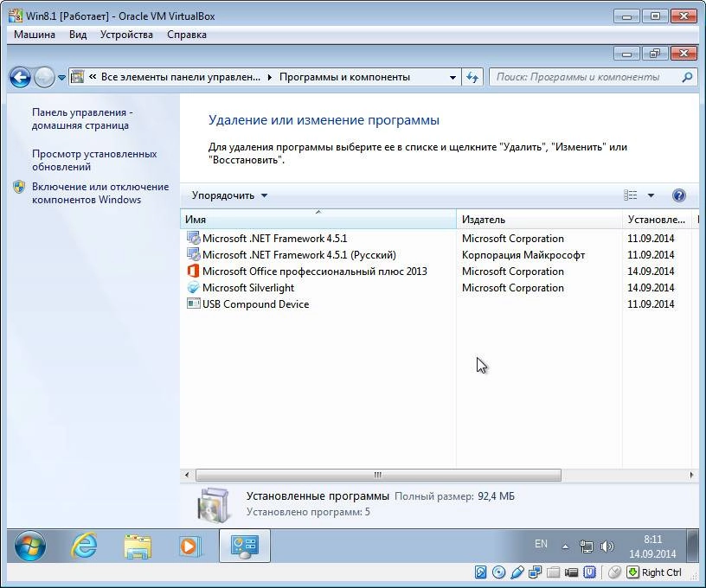
Task: Open the Windows Start orb
Action: point(29,546)
